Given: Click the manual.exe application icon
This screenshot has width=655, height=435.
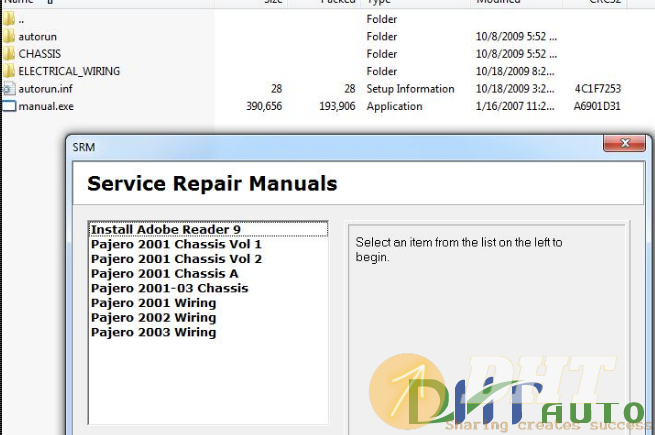Looking at the screenshot, I should [x=9, y=106].
